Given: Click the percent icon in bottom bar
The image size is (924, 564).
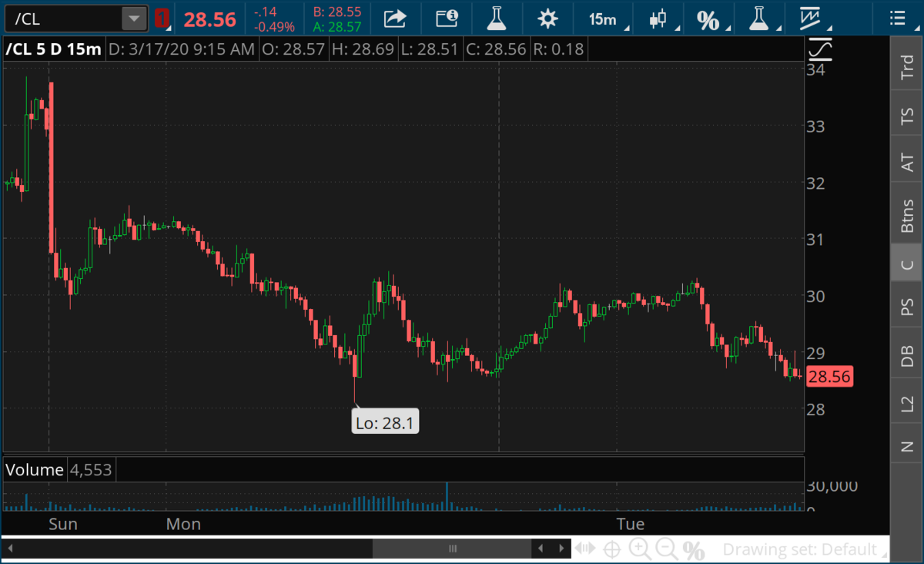Looking at the screenshot, I should [x=694, y=550].
